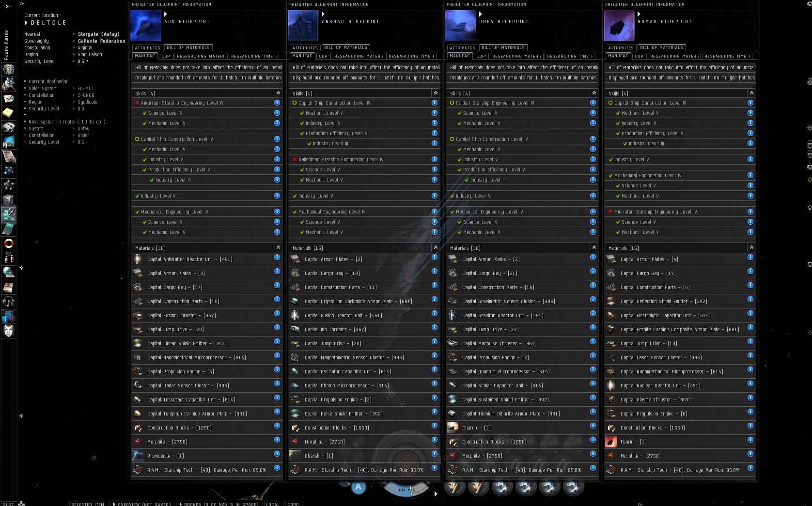Switch to Attributes tab in Ark panel

(x=147, y=48)
